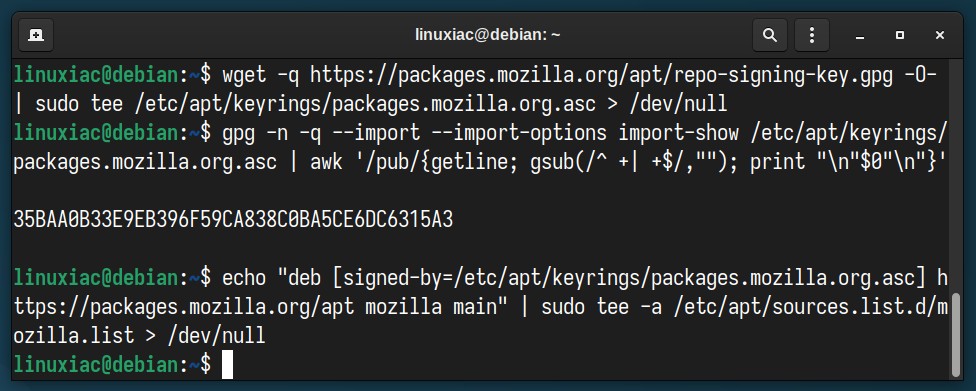Click the key fingerprint starting with 35BAA0B3
This screenshot has height=391, width=976.
tap(233, 219)
